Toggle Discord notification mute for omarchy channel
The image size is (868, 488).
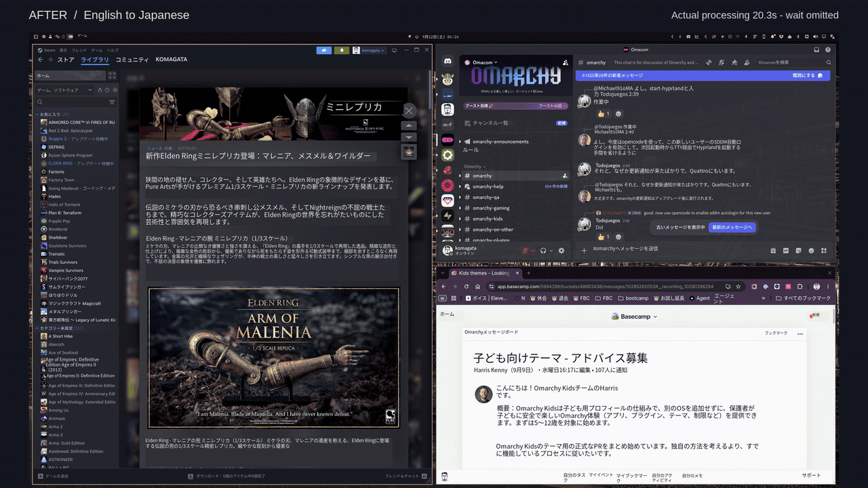pyautogui.click(x=721, y=62)
